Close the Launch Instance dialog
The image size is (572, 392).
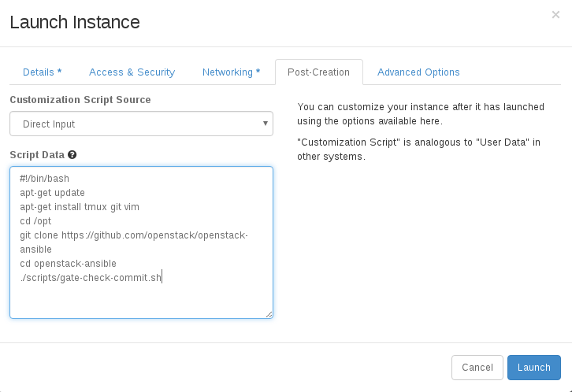(x=555, y=15)
